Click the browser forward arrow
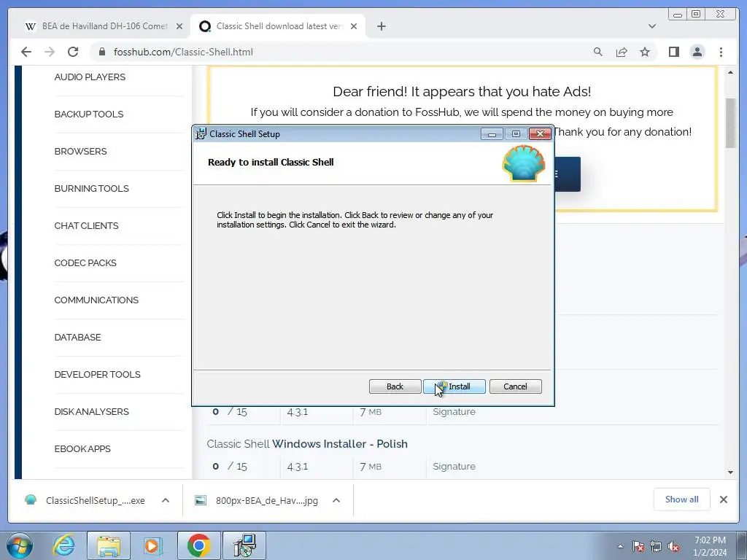The image size is (747, 560). (x=50, y=52)
